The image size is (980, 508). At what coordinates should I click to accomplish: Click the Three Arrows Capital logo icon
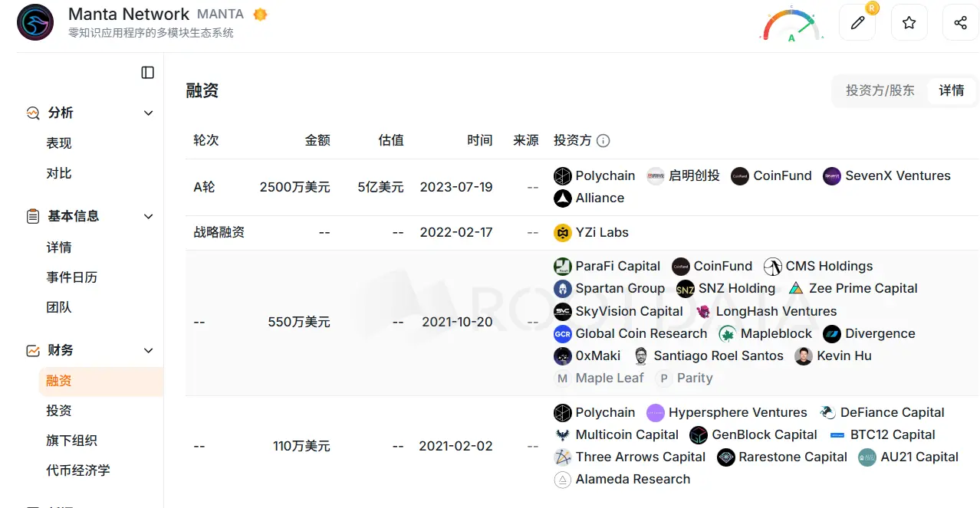(563, 457)
